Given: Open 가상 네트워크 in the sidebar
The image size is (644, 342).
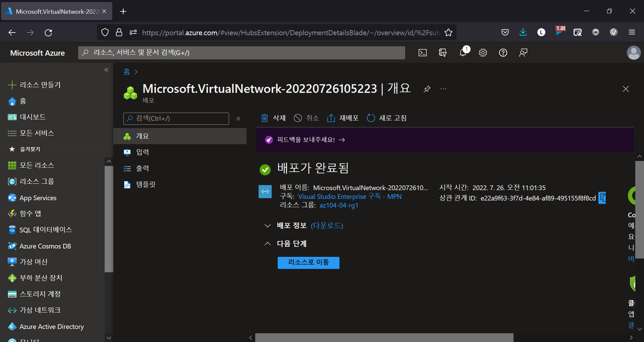Looking at the screenshot, I should coord(34,310).
